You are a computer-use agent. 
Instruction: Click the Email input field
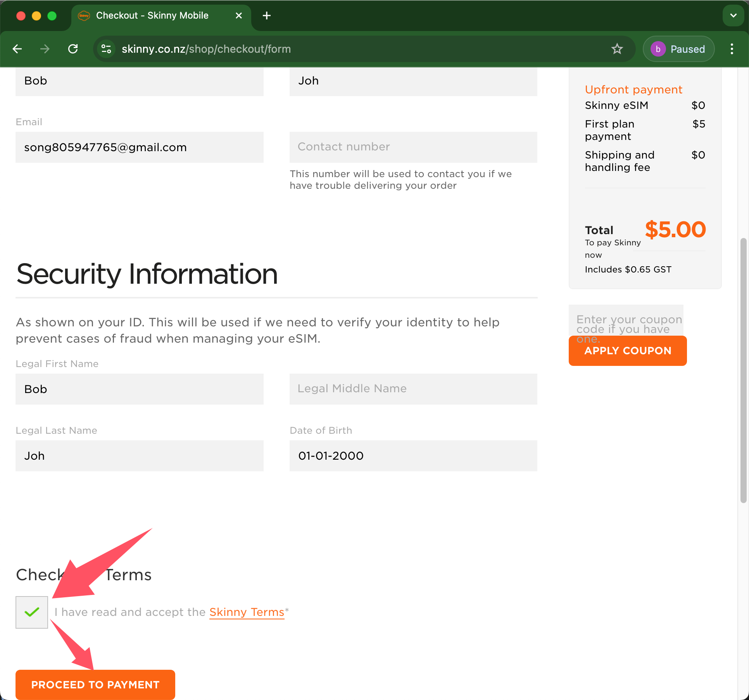tap(140, 147)
